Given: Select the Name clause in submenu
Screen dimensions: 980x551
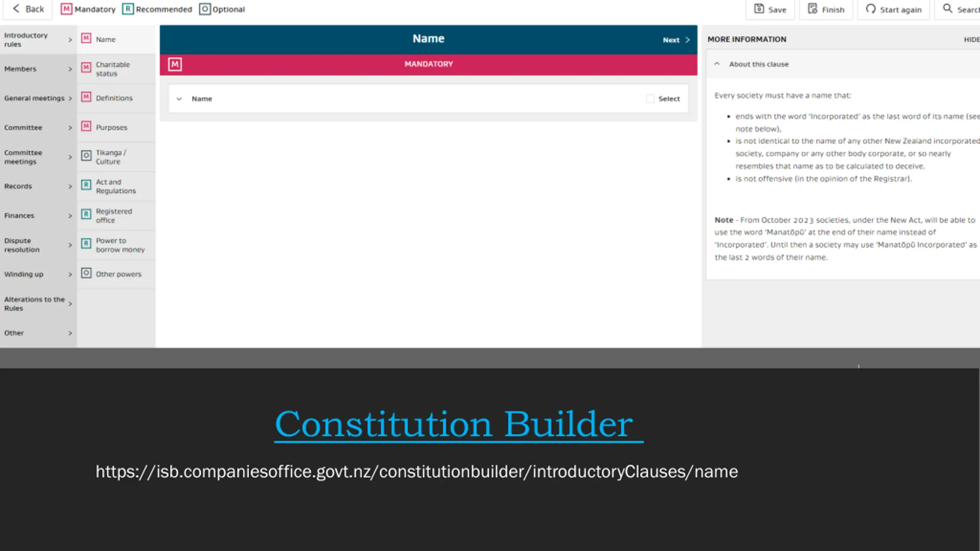Looking at the screenshot, I should coord(116,39).
